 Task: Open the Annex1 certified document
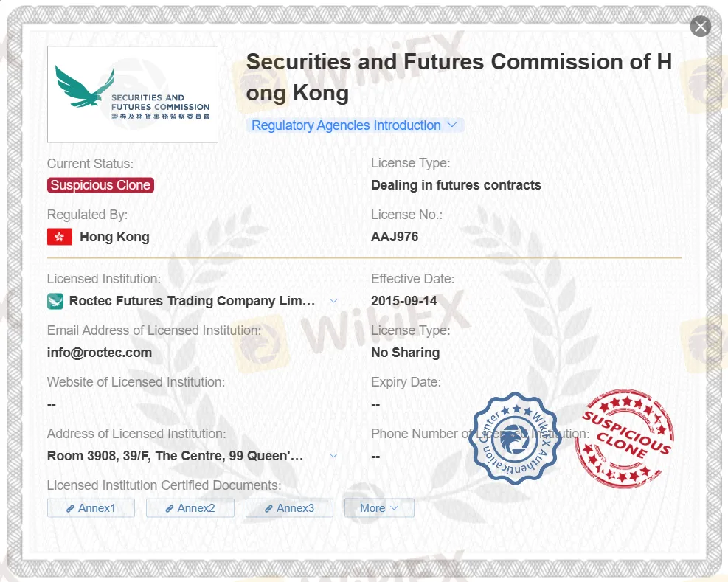[91, 508]
